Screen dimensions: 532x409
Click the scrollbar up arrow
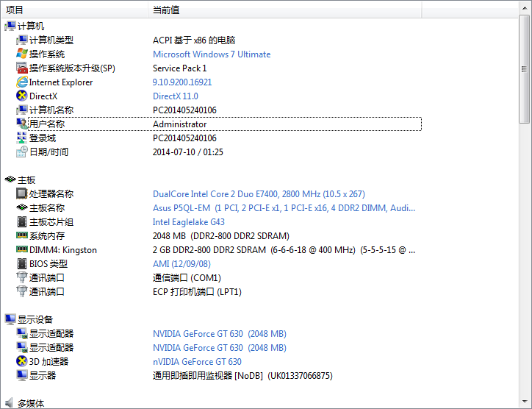524,8
